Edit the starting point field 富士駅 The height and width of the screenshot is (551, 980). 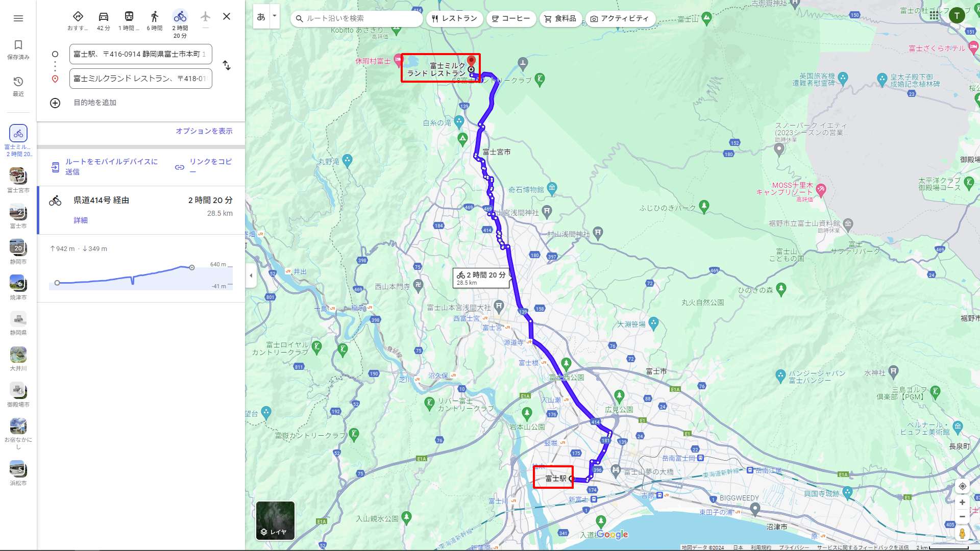pyautogui.click(x=141, y=54)
